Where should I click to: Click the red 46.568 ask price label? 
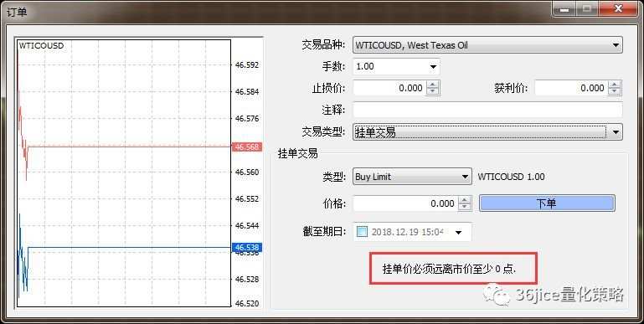tap(247, 147)
